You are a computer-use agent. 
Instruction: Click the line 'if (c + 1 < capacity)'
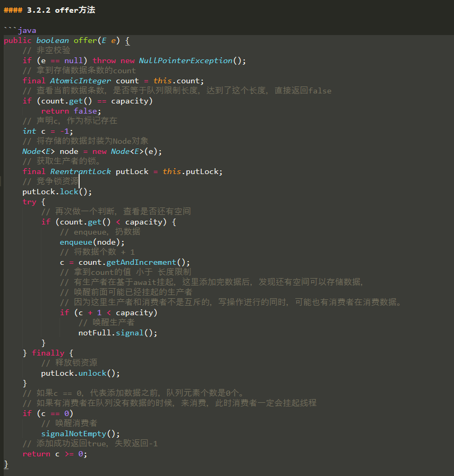click(109, 313)
